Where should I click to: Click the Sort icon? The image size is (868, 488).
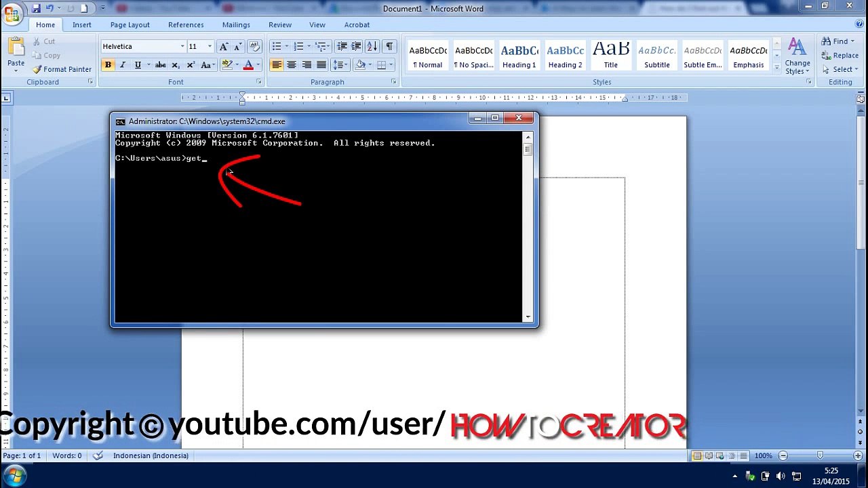372,47
